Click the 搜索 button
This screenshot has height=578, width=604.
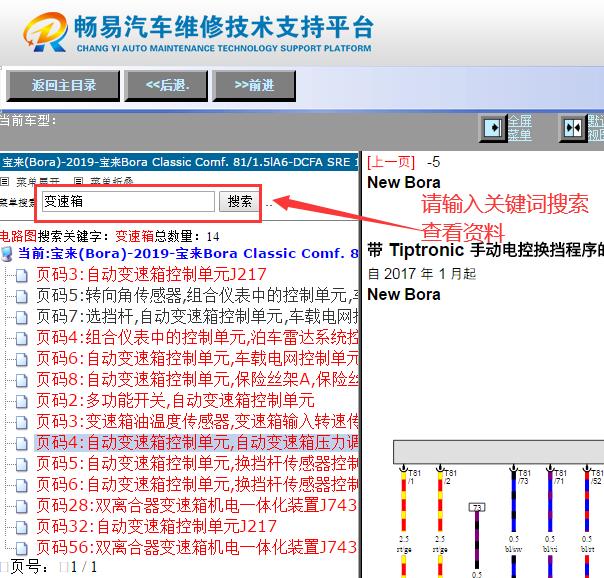[x=239, y=201]
